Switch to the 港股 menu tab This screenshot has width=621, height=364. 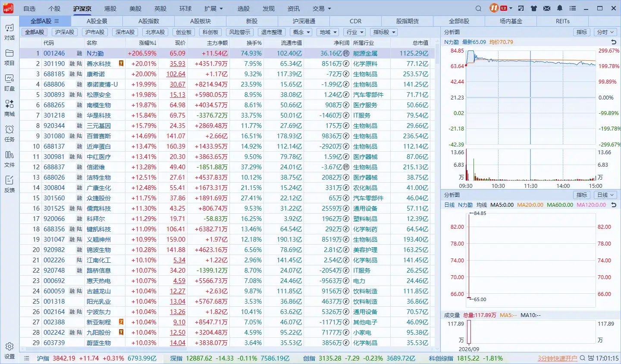tap(110, 9)
